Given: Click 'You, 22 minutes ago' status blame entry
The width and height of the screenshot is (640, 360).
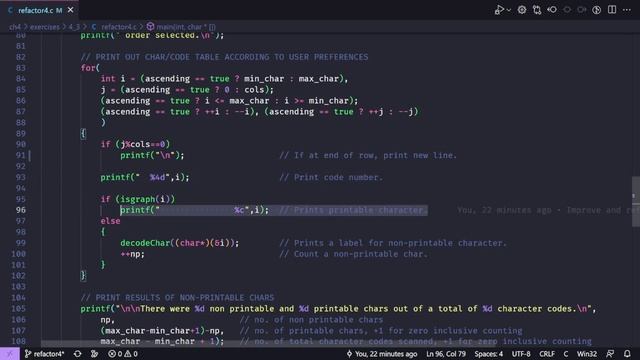Looking at the screenshot, I should coord(382,354).
